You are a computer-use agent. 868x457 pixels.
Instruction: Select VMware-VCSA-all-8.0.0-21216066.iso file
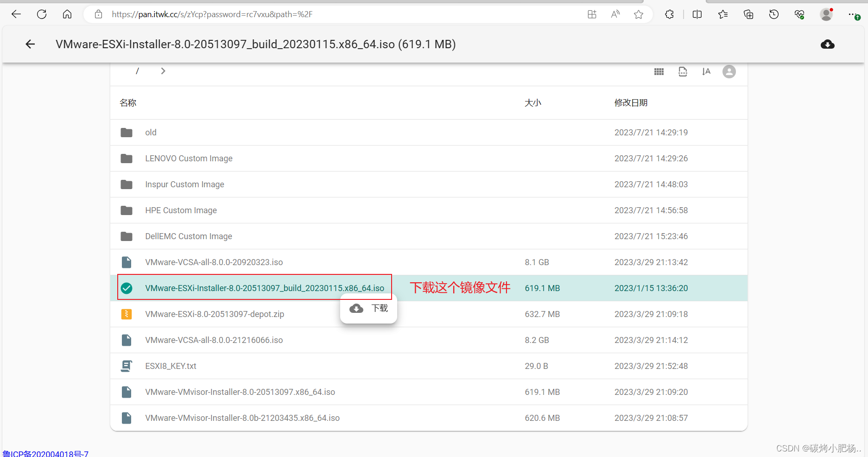(x=214, y=340)
